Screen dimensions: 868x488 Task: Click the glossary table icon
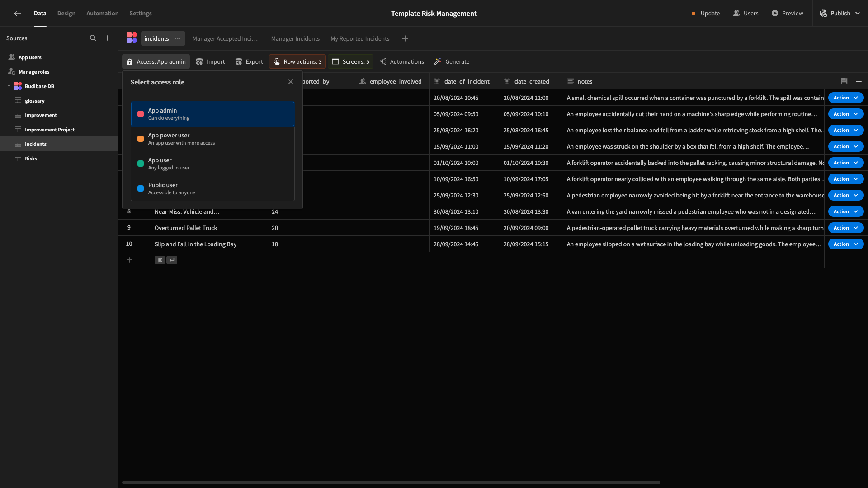click(x=18, y=101)
